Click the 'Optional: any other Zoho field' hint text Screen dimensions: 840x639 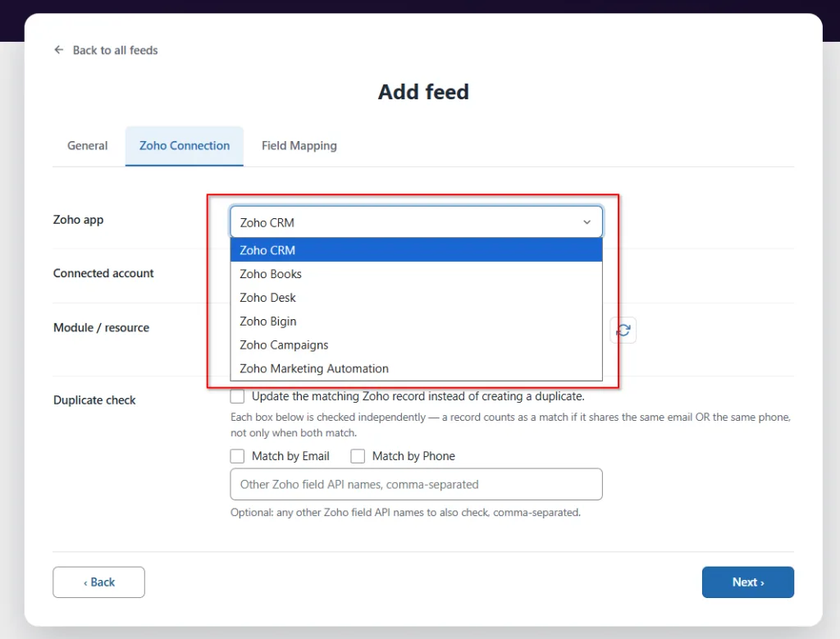pos(405,512)
